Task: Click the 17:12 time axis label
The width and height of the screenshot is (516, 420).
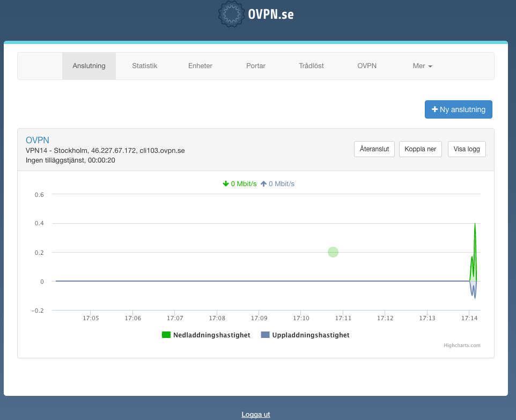Action: coord(385,318)
